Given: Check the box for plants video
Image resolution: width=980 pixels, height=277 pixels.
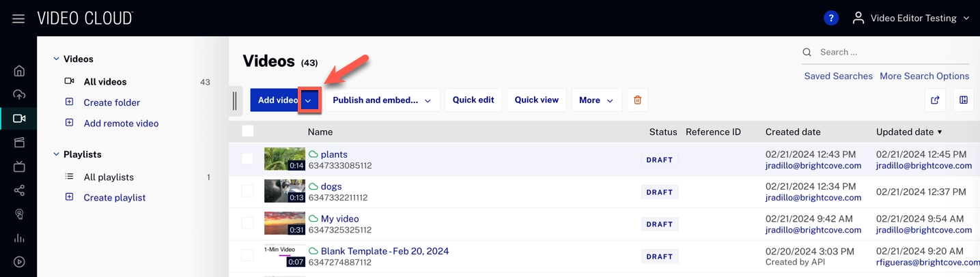Looking at the screenshot, I should [x=247, y=159].
